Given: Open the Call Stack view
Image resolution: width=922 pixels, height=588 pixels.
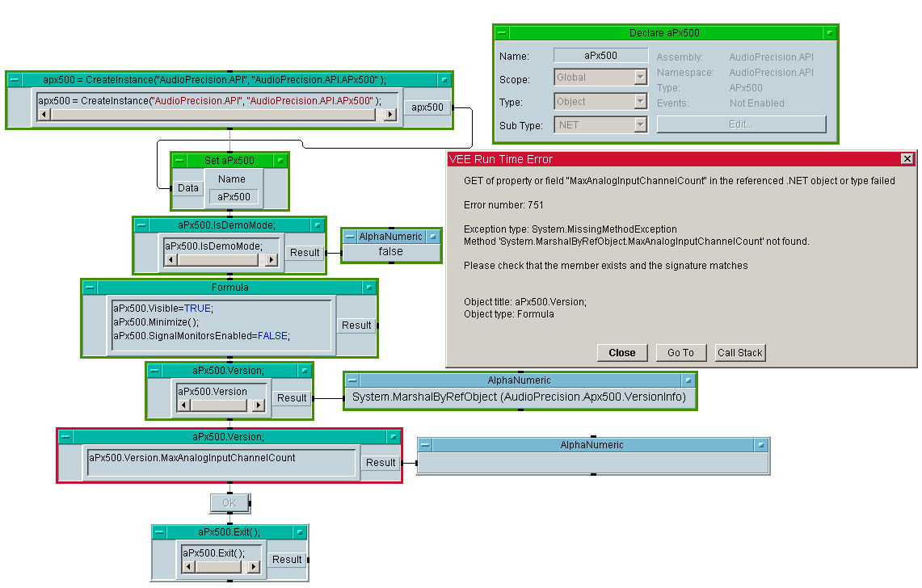Looking at the screenshot, I should [739, 352].
